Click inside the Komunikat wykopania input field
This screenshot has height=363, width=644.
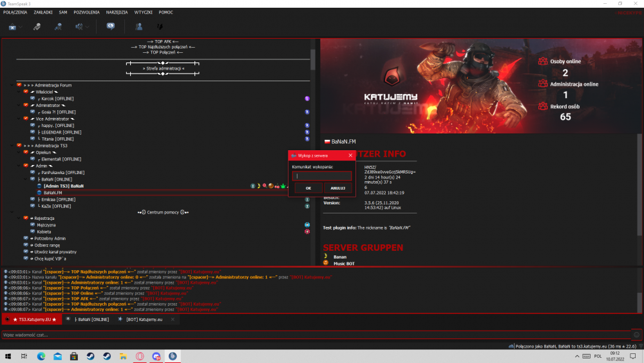coord(321,176)
